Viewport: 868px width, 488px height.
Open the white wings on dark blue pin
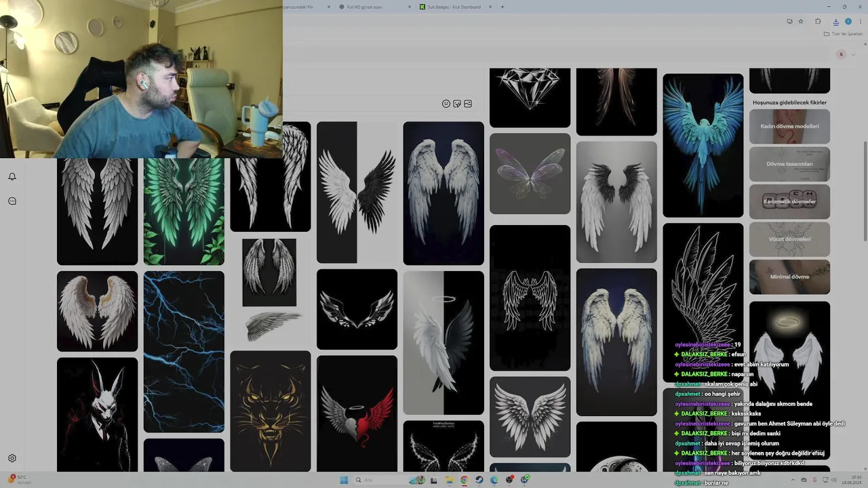coord(443,193)
